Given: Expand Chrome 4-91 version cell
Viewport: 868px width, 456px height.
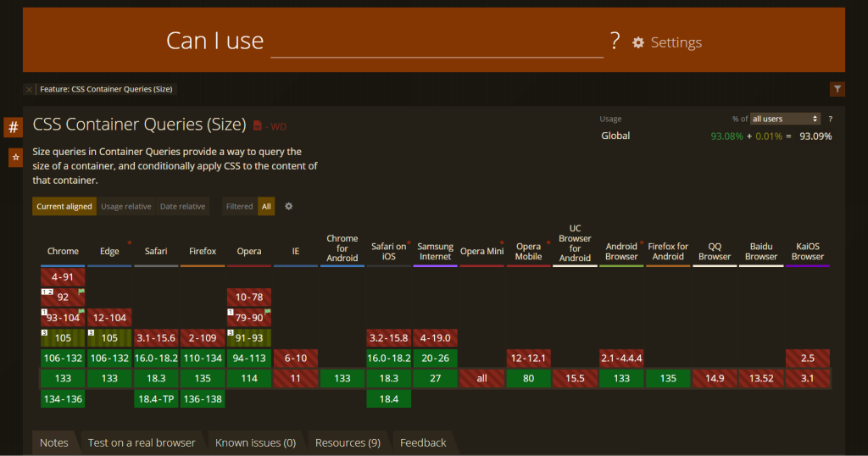Looking at the screenshot, I should pyautogui.click(x=63, y=276).
